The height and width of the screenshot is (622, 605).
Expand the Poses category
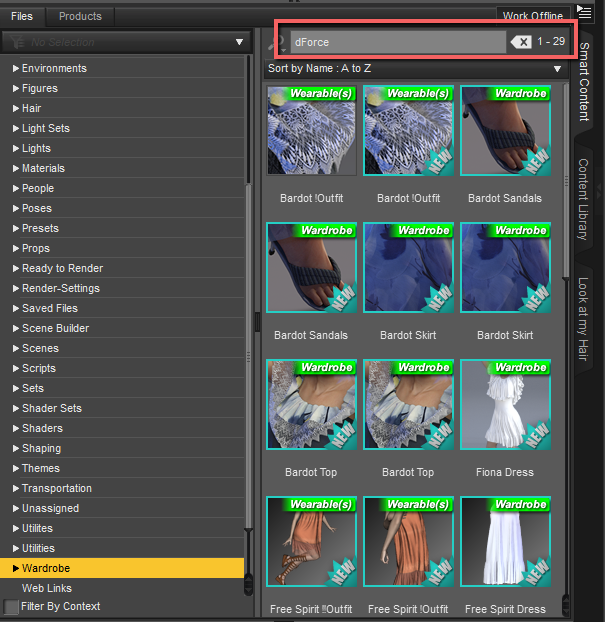(16, 208)
